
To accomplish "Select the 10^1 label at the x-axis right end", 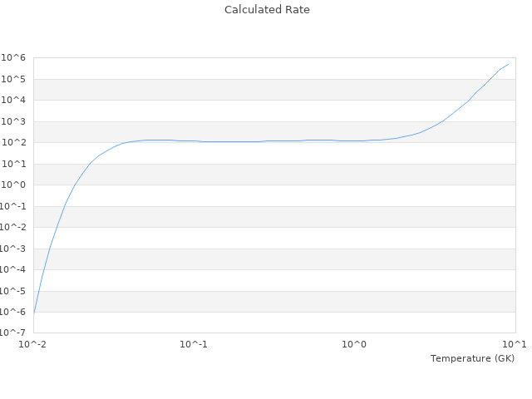I will click(515, 344).
